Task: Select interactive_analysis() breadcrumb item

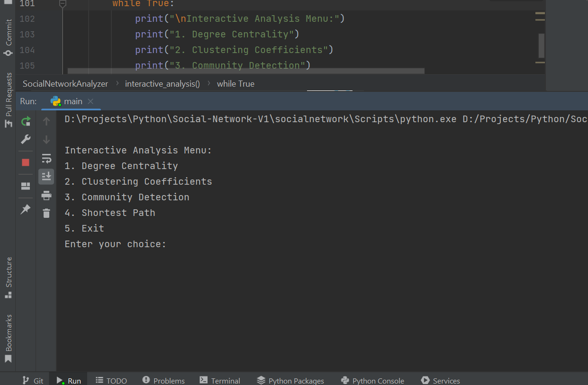Action: 163,84
